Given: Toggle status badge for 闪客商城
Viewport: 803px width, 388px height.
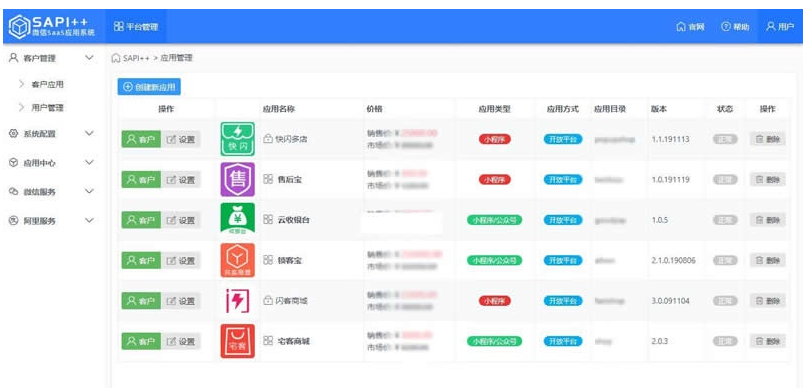Looking at the screenshot, I should (x=725, y=300).
